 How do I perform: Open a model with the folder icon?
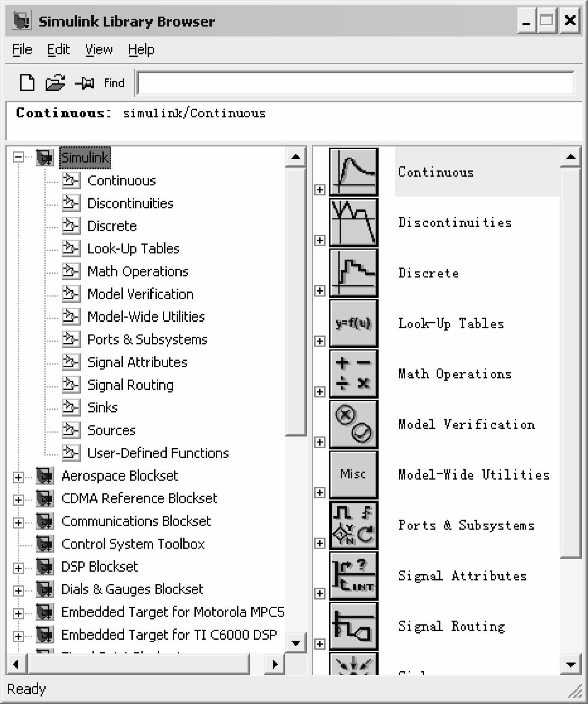pos(55,83)
